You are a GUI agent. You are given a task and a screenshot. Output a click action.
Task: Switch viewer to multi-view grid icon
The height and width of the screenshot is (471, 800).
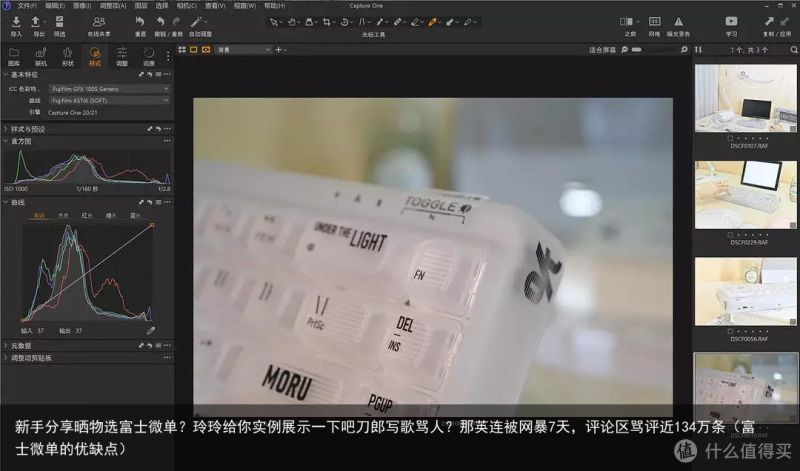point(182,49)
